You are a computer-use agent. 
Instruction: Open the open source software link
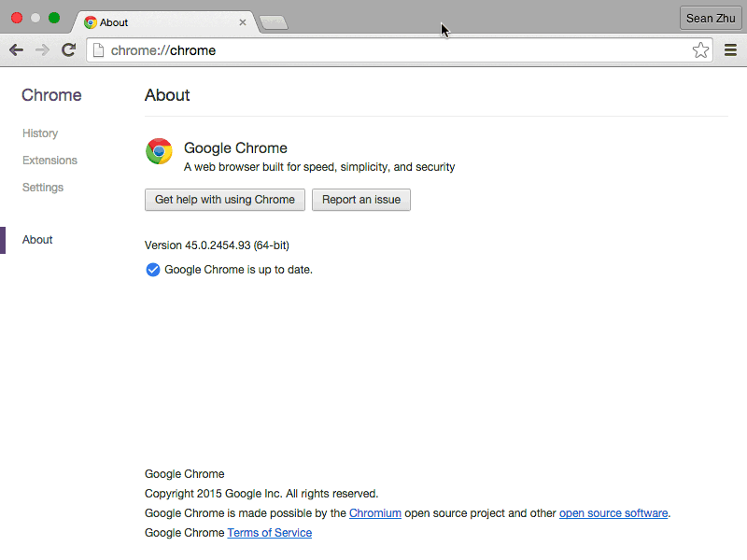613,512
